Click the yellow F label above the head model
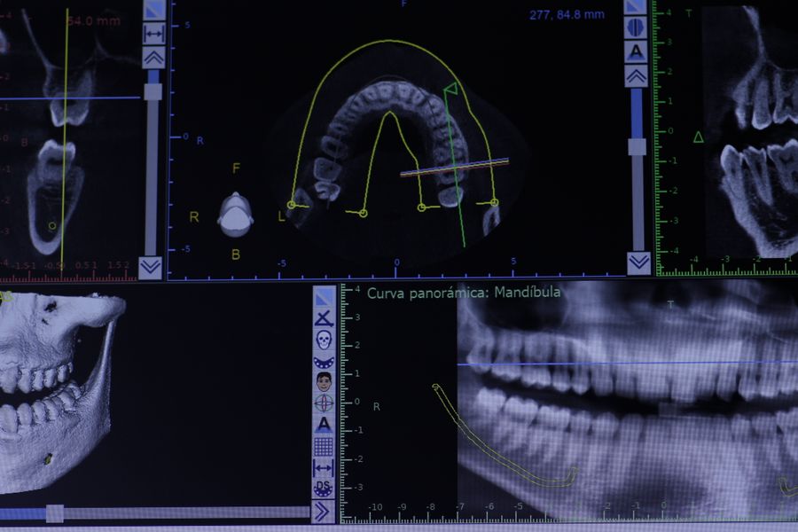798x532 pixels. click(x=236, y=168)
